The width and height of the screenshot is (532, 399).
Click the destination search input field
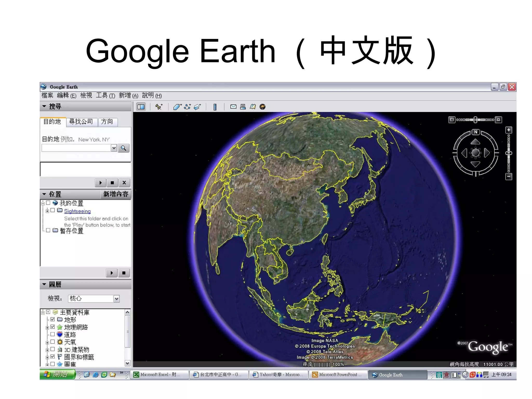[76, 148]
